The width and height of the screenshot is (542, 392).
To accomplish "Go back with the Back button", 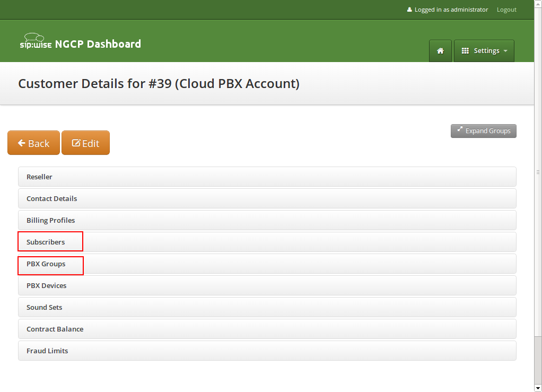I will (33, 143).
